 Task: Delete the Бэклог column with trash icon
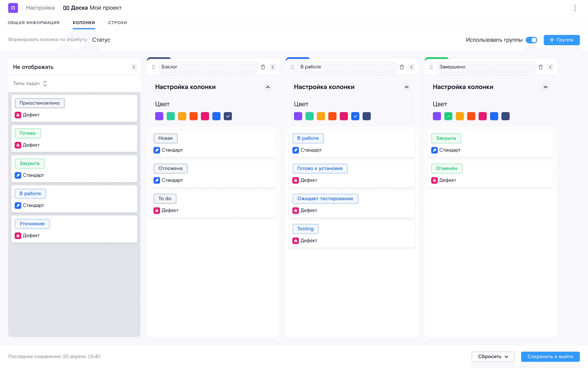(x=263, y=67)
